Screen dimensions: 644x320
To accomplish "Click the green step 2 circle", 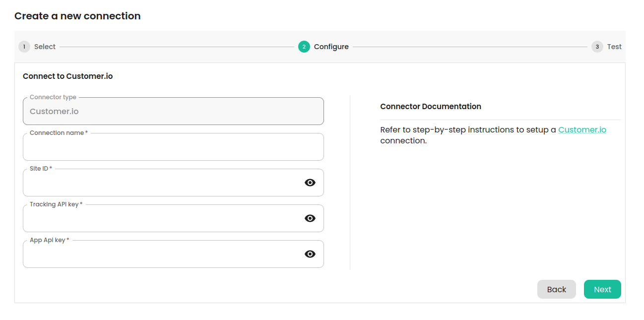I will (x=304, y=47).
